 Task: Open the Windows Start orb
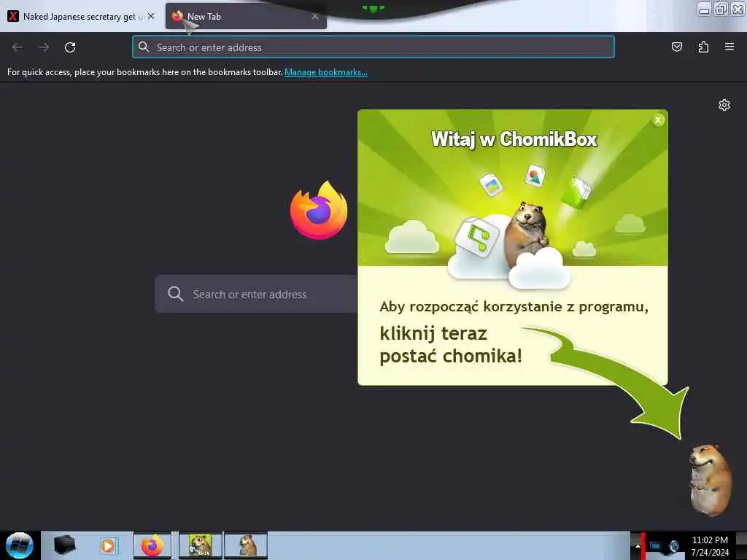(x=20, y=545)
